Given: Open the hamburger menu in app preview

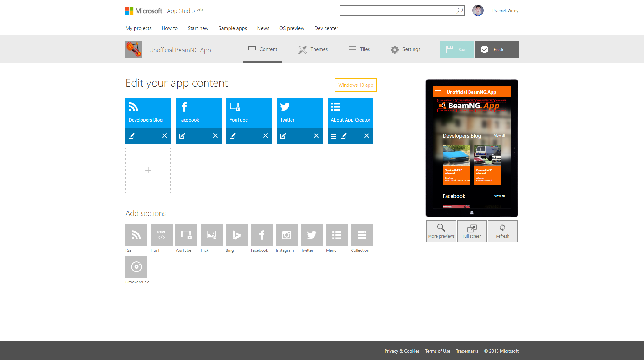Looking at the screenshot, I should 438,92.
